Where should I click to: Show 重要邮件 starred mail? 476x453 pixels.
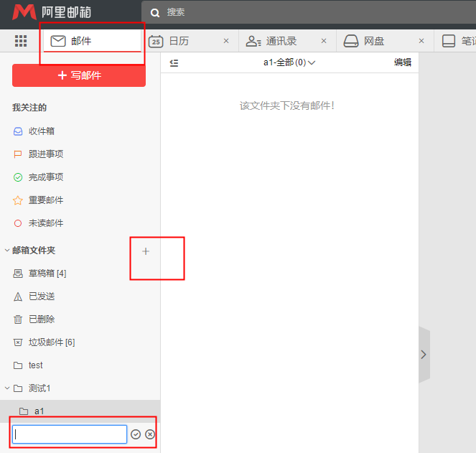click(x=46, y=200)
